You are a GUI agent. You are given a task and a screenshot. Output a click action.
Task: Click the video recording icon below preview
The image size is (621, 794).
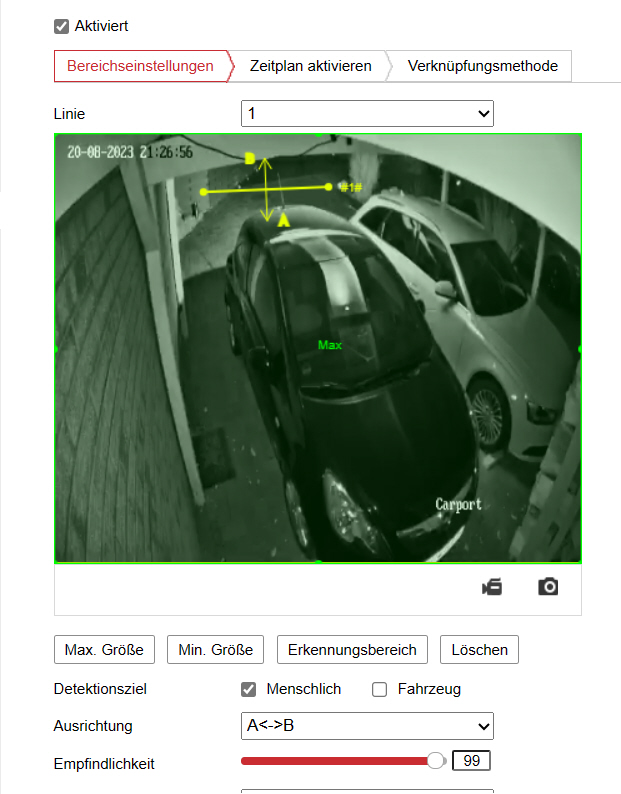point(491,587)
